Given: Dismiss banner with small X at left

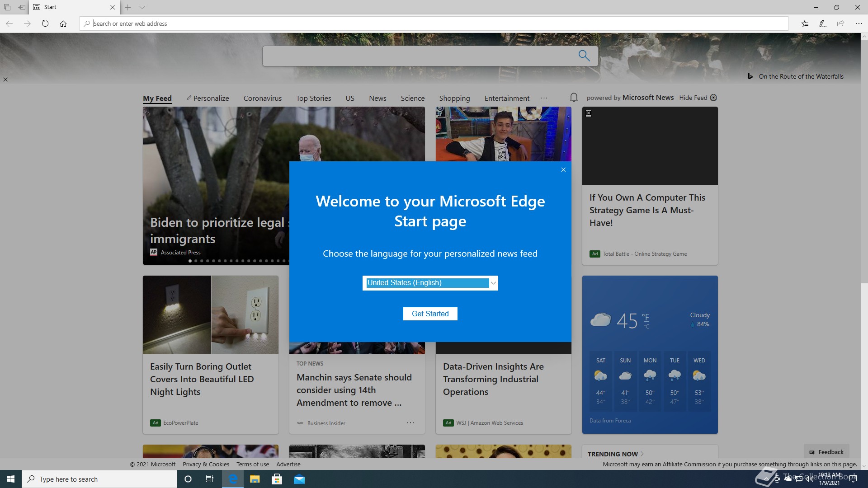Looking at the screenshot, I should (x=5, y=80).
